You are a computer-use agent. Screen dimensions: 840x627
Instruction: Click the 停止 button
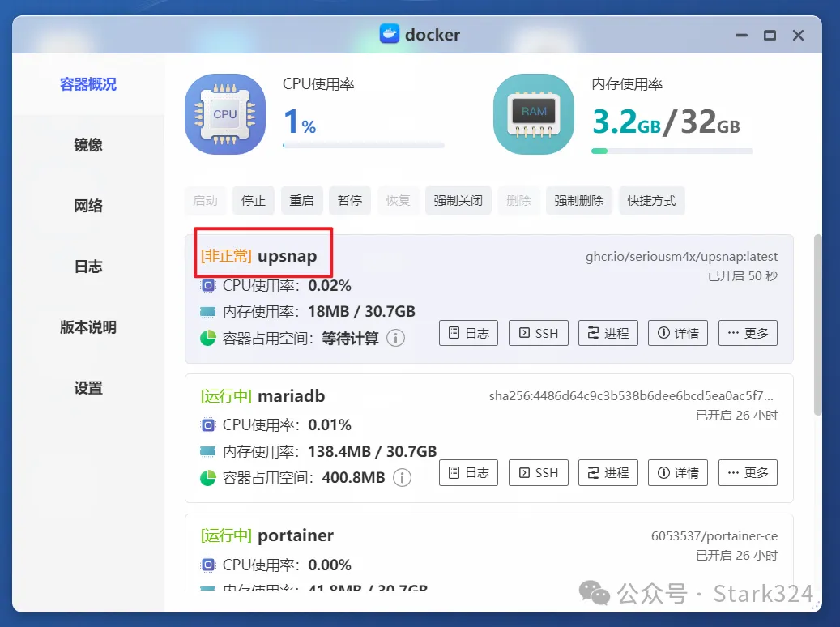(254, 200)
